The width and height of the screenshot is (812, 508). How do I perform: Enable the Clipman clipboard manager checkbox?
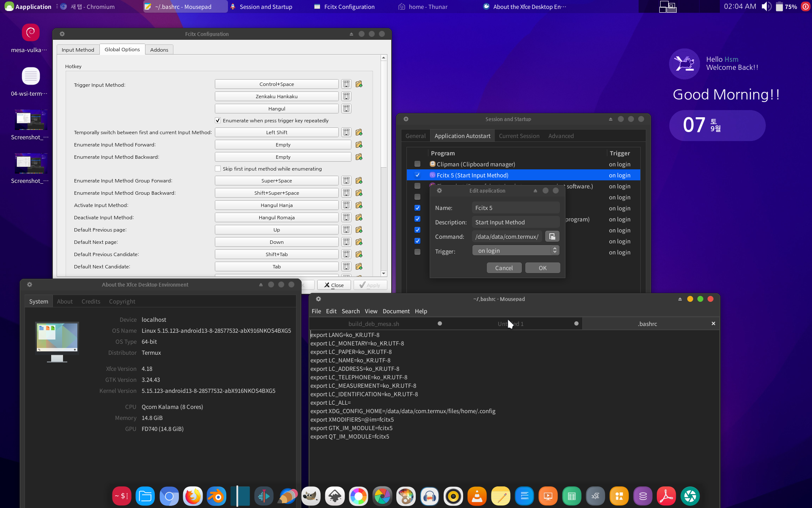(417, 164)
